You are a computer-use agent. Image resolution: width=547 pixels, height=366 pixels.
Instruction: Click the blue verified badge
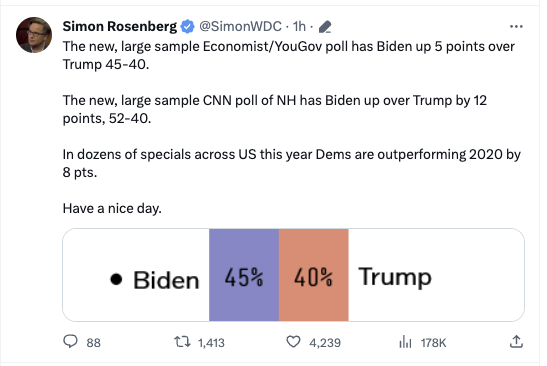point(188,27)
